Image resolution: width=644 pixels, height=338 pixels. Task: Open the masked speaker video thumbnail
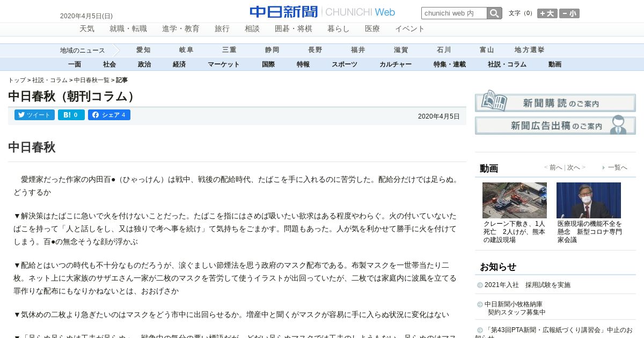(x=589, y=200)
